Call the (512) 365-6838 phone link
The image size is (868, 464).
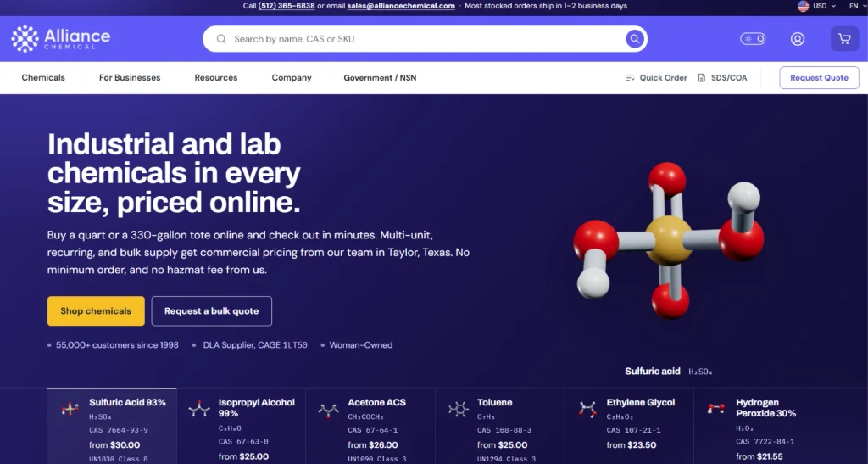coord(287,6)
